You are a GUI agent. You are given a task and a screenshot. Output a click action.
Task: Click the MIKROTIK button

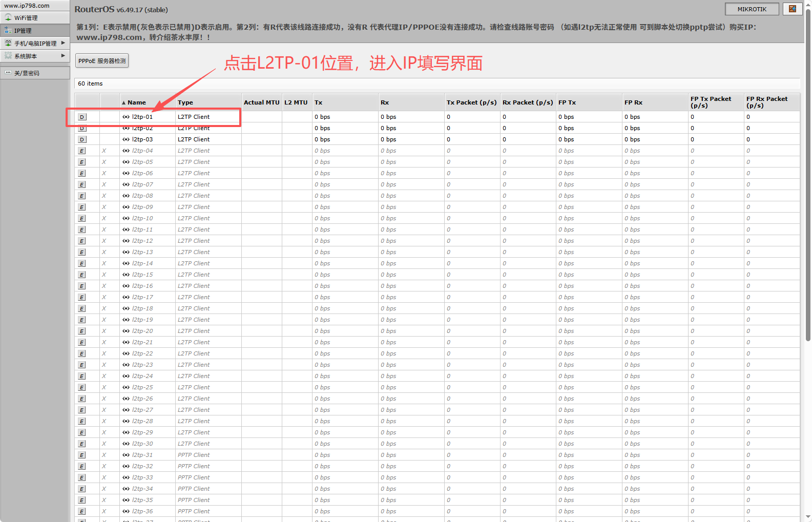click(752, 9)
